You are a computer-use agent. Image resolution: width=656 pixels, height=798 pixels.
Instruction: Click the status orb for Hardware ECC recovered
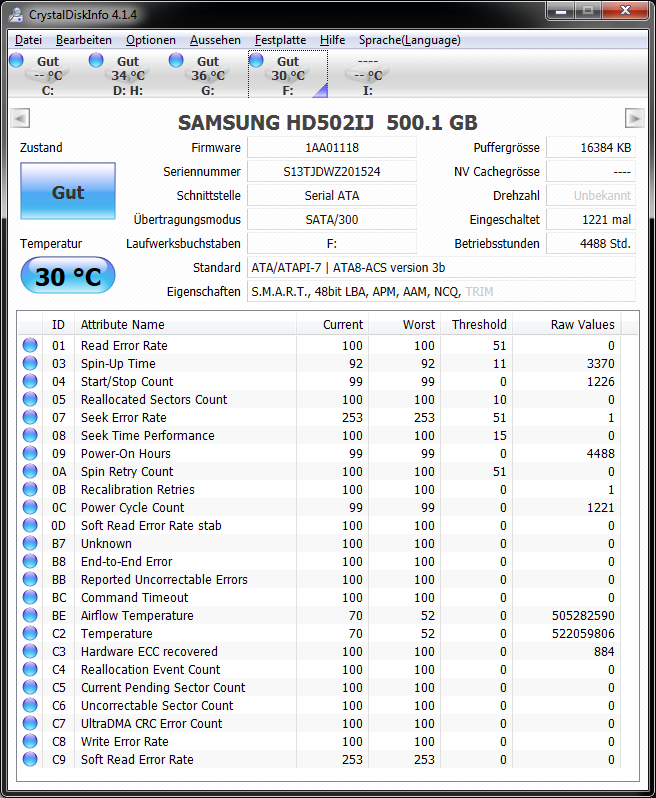[30, 651]
